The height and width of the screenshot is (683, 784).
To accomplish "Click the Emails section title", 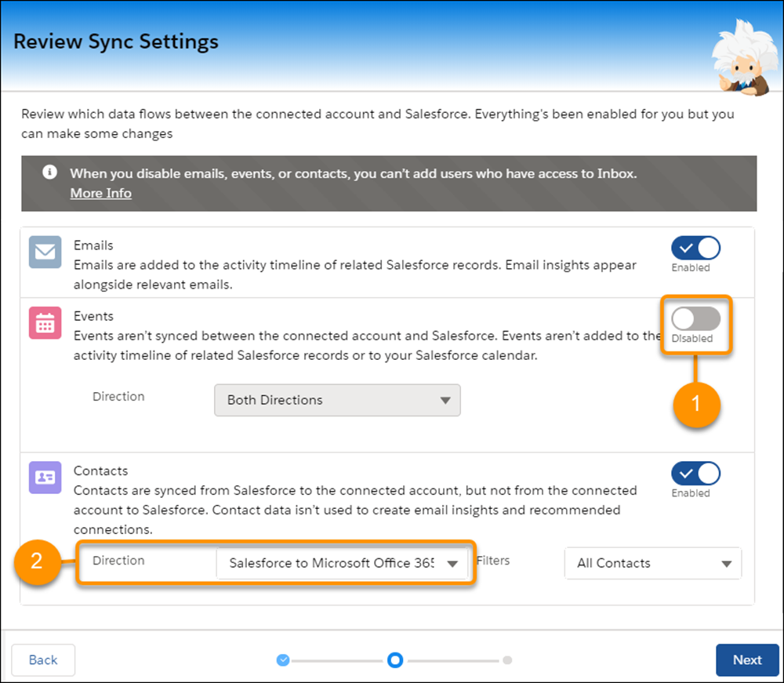I will pos(93,245).
